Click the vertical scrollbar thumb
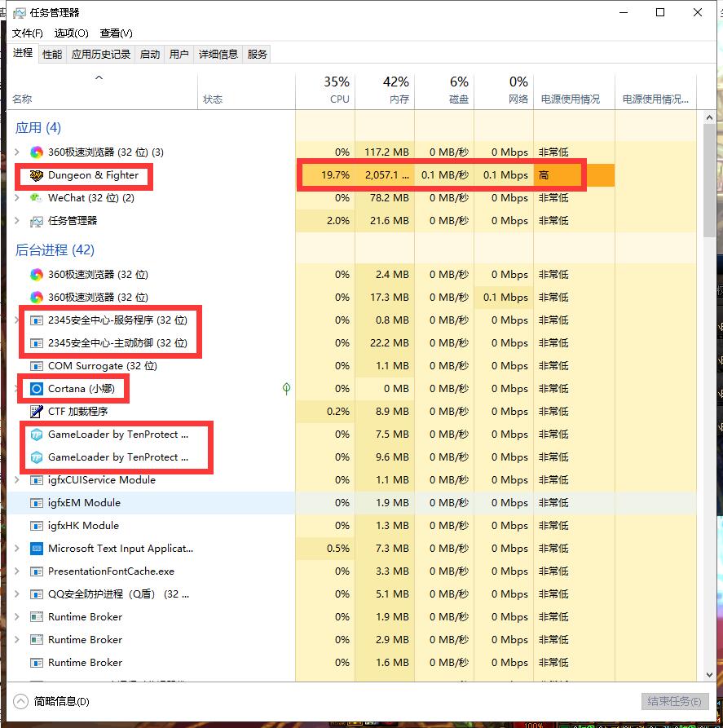The image size is (723, 728). (709, 181)
